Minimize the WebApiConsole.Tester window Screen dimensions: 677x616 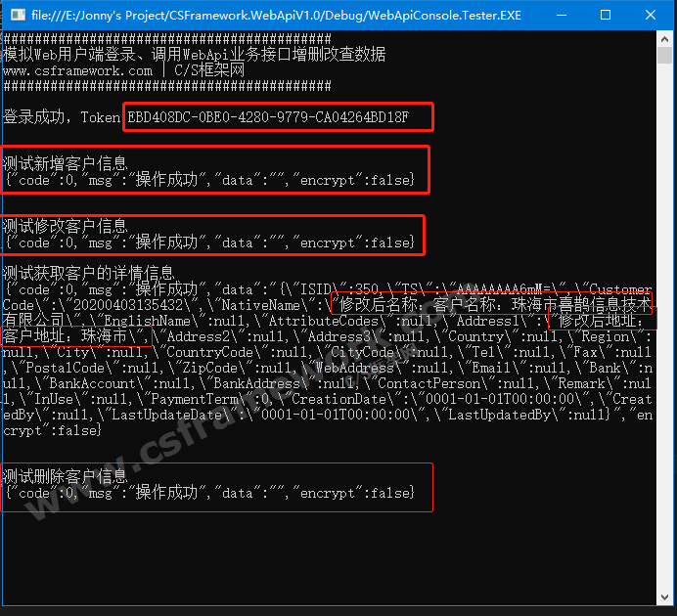coord(561,15)
